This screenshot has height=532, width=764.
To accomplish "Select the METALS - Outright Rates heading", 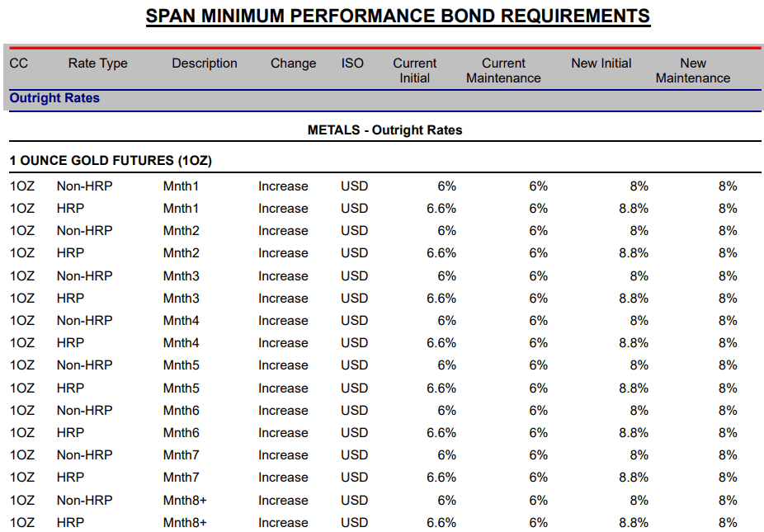I will coord(385,130).
